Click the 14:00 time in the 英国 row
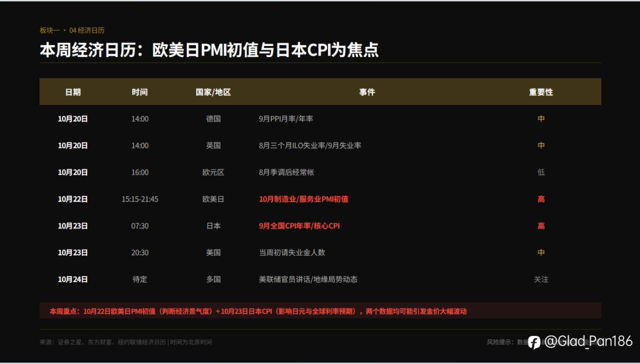This screenshot has width=640, height=364. tap(140, 145)
